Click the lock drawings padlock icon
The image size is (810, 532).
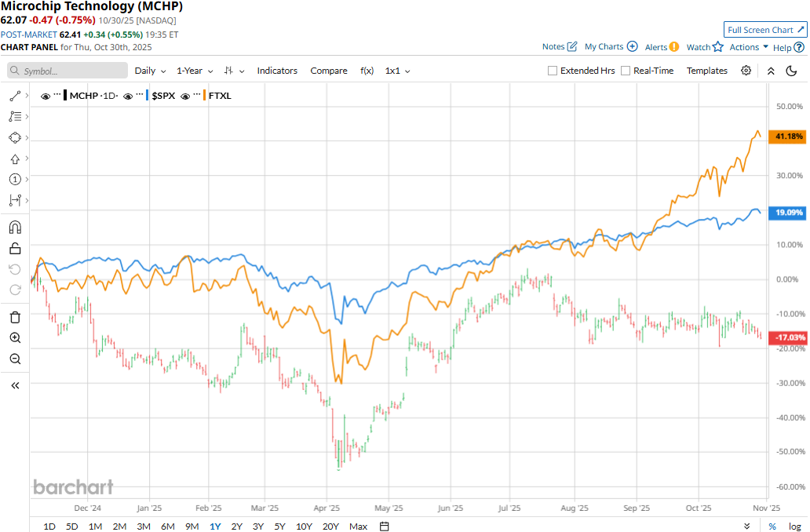(x=15, y=249)
